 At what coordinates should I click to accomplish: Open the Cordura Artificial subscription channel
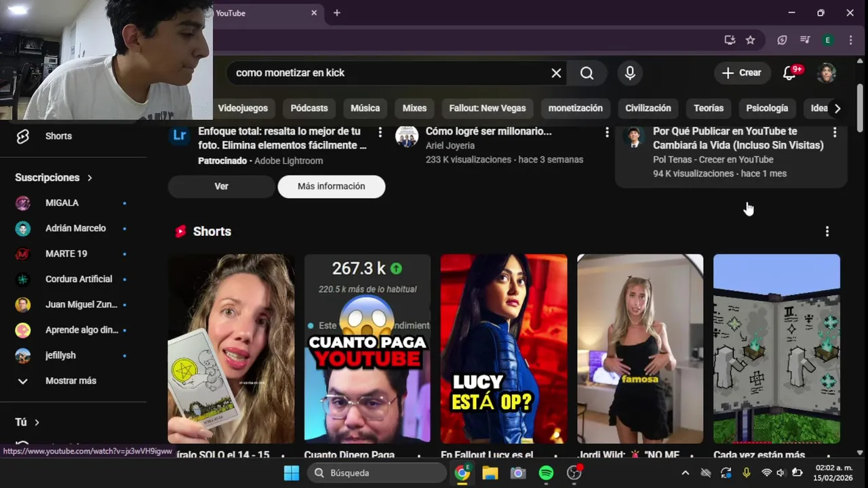pos(73,279)
